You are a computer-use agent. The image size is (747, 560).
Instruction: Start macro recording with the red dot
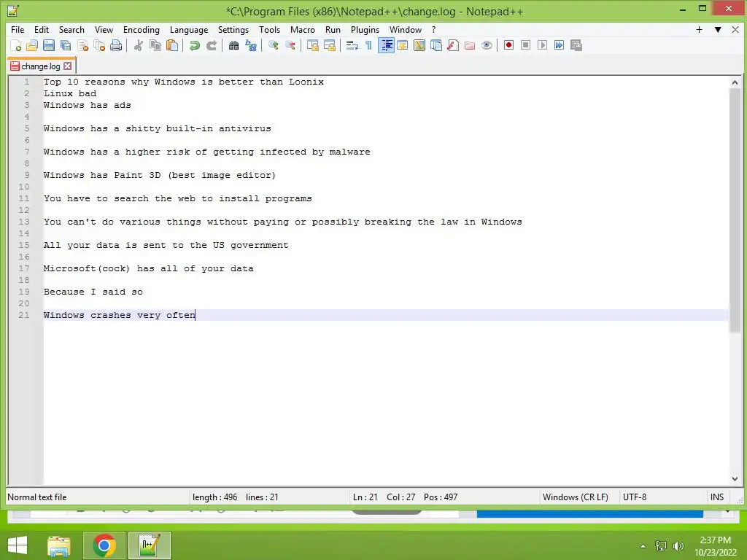508,45
